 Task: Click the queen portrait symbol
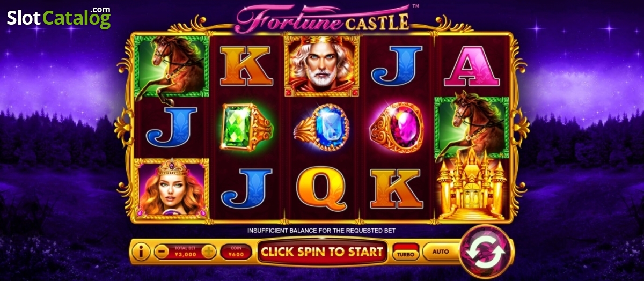click(x=172, y=189)
